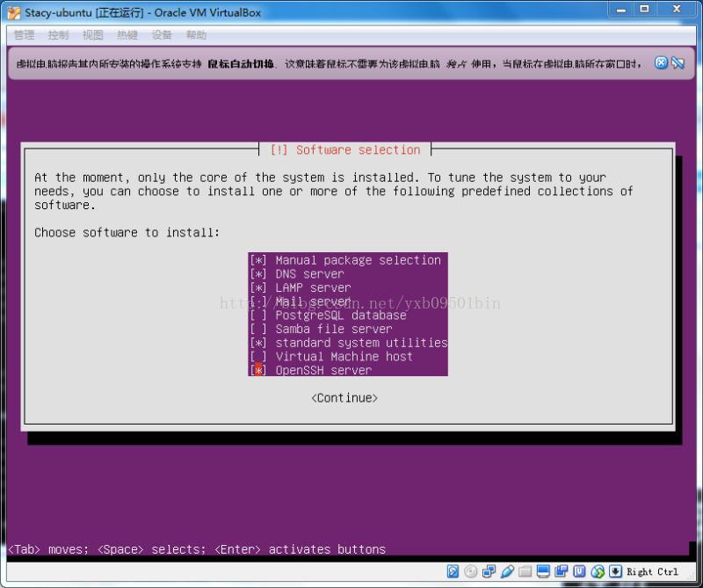Open the 热键 menu
Viewport: 703px width, 588px height.
127,34
